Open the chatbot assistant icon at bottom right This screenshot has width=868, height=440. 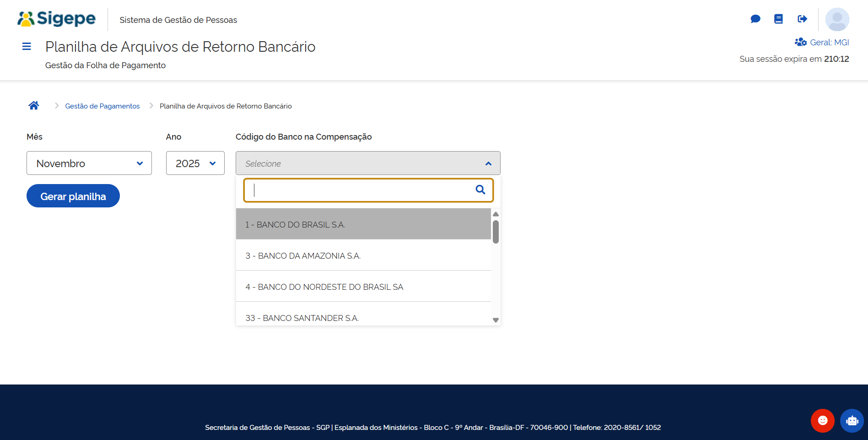click(x=851, y=420)
